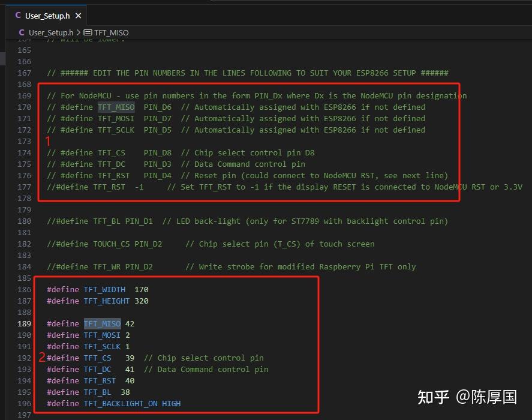
Task: Click the TFT_BL define on line 195
Action: click(x=98, y=392)
